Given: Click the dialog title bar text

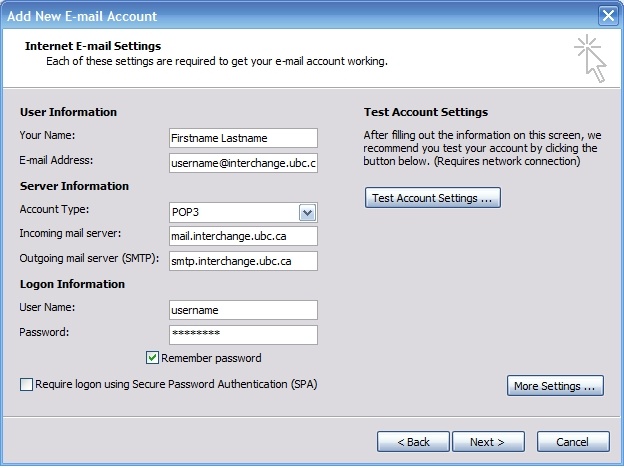Looking at the screenshot, I should [x=82, y=15].
